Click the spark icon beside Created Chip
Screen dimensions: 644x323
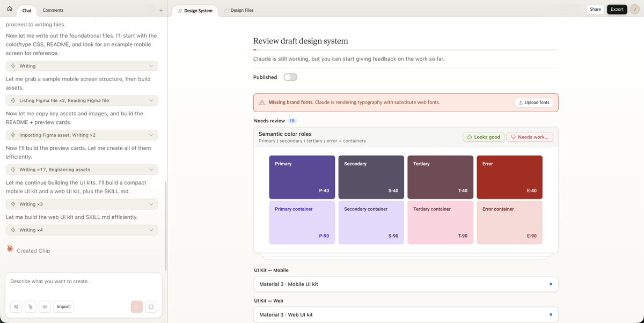(x=10, y=248)
